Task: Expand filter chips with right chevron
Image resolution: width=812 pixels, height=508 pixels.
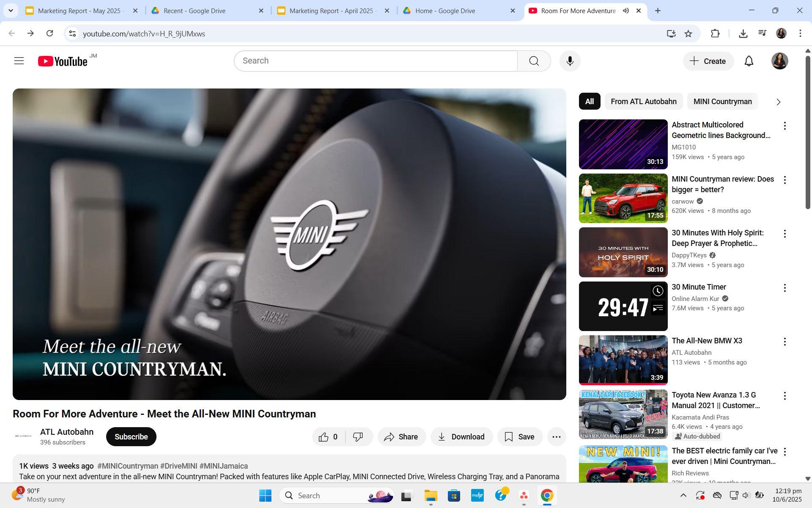Action: pyautogui.click(x=778, y=102)
